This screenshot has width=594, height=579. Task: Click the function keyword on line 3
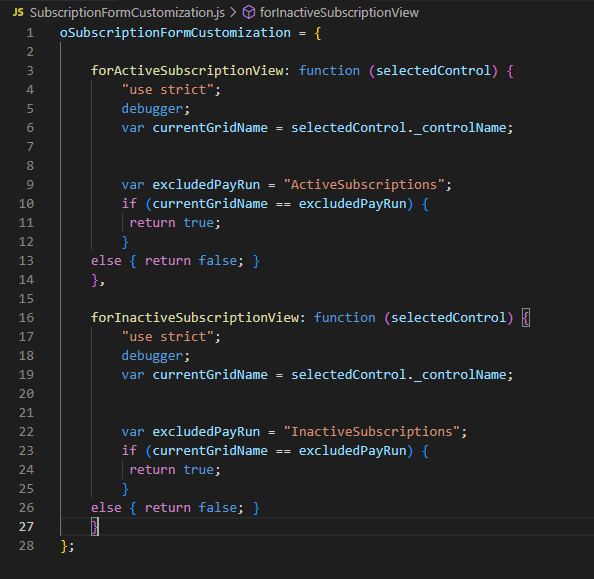pyautogui.click(x=329, y=71)
